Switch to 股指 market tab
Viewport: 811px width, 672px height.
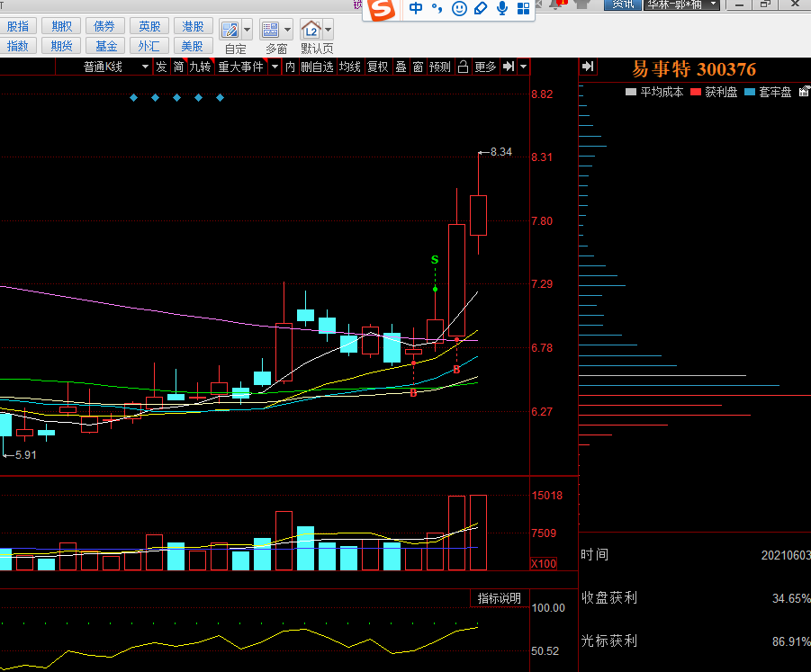pos(18,26)
